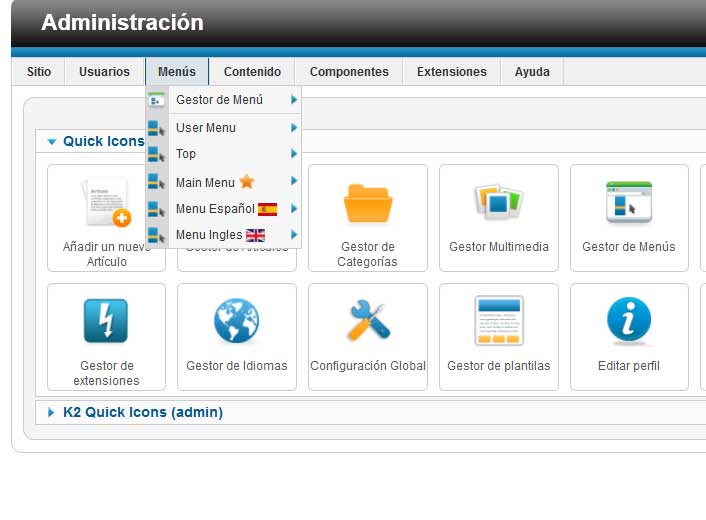Open the Componentes menu

pyautogui.click(x=349, y=72)
